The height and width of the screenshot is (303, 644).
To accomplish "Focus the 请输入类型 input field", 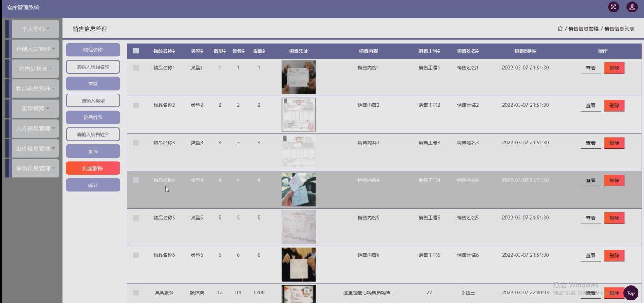I will tap(93, 101).
